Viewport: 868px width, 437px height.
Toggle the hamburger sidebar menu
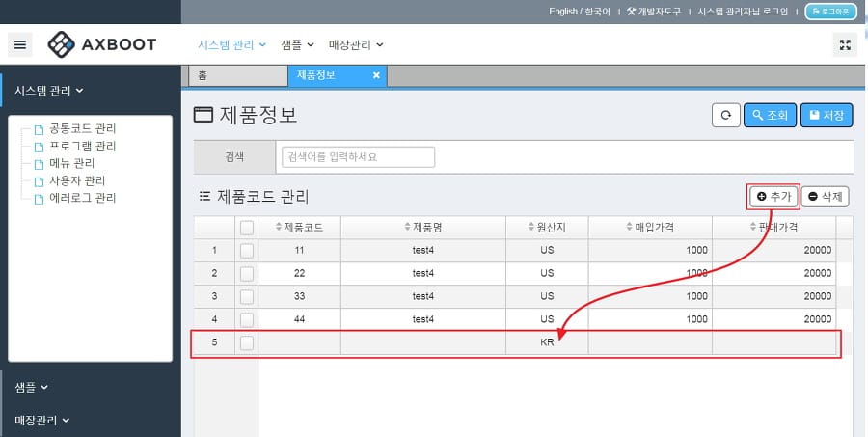coord(20,45)
